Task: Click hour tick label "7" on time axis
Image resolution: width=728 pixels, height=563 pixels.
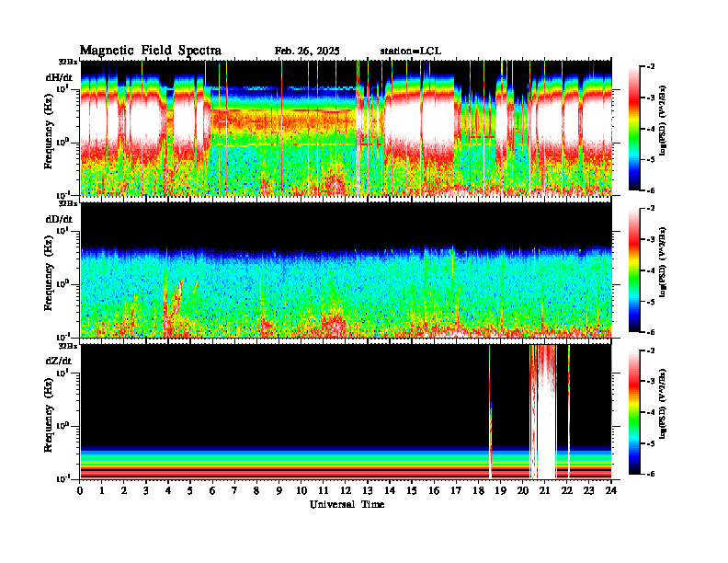Action: 234,490
